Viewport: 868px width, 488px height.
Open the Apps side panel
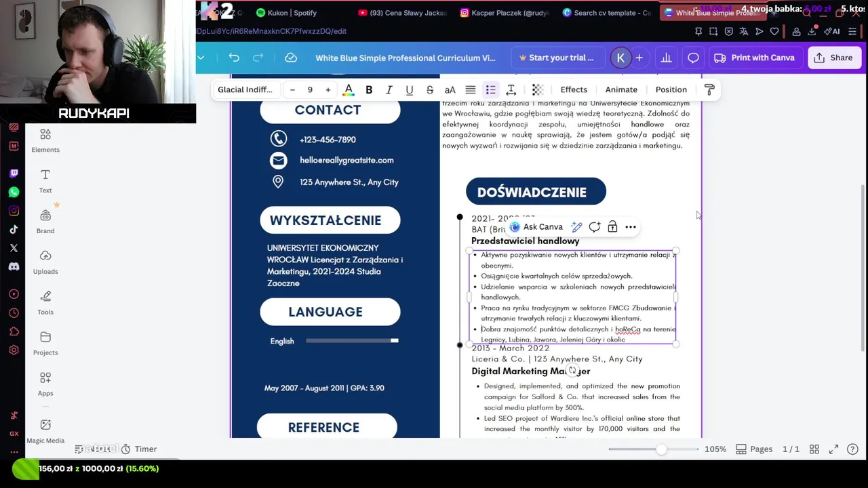pyautogui.click(x=45, y=384)
